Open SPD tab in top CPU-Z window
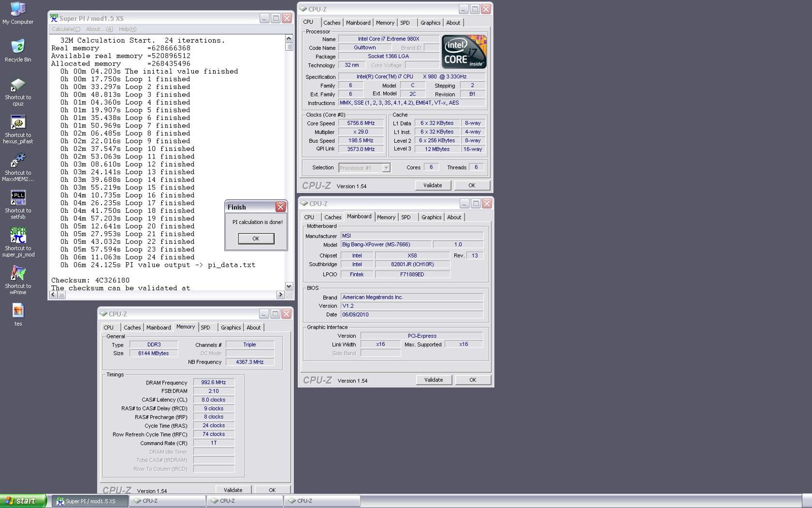This screenshot has height=508, width=812. click(405, 23)
